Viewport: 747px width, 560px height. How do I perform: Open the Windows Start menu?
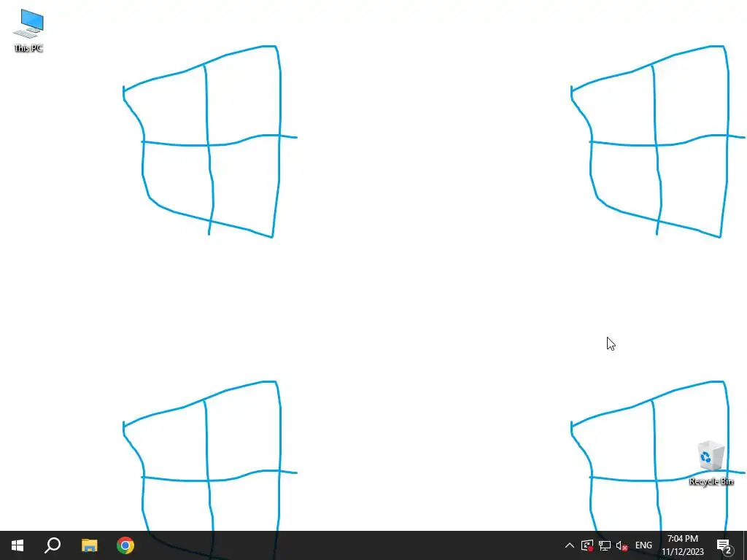point(18,545)
